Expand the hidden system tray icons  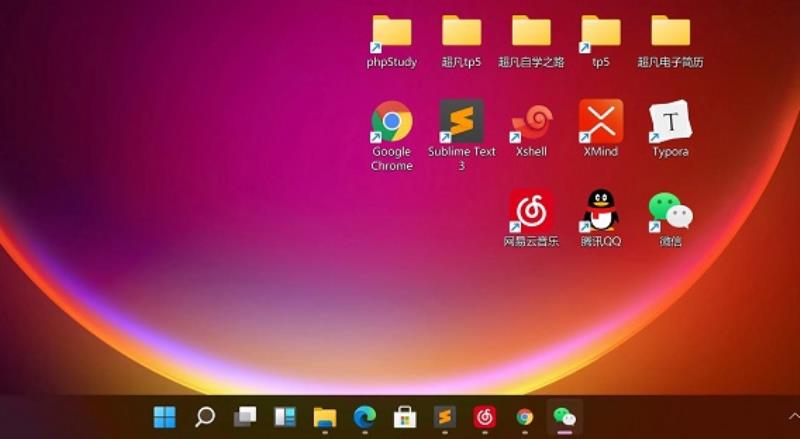[794, 417]
